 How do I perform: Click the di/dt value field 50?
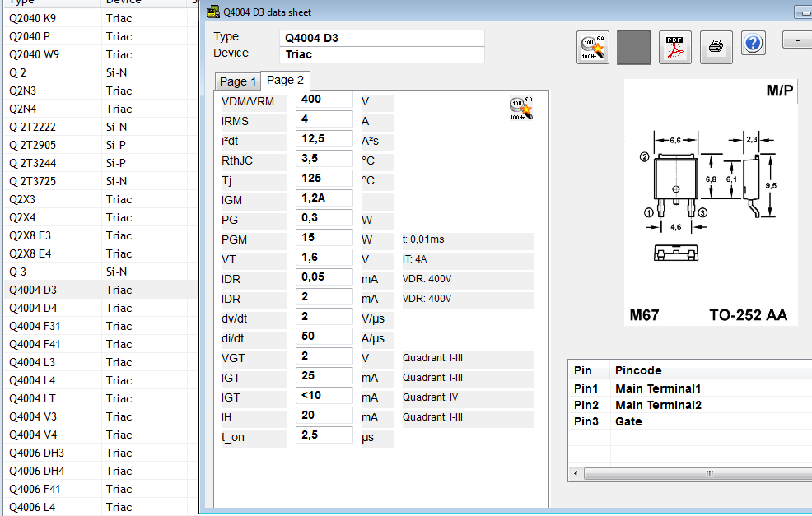(x=324, y=337)
